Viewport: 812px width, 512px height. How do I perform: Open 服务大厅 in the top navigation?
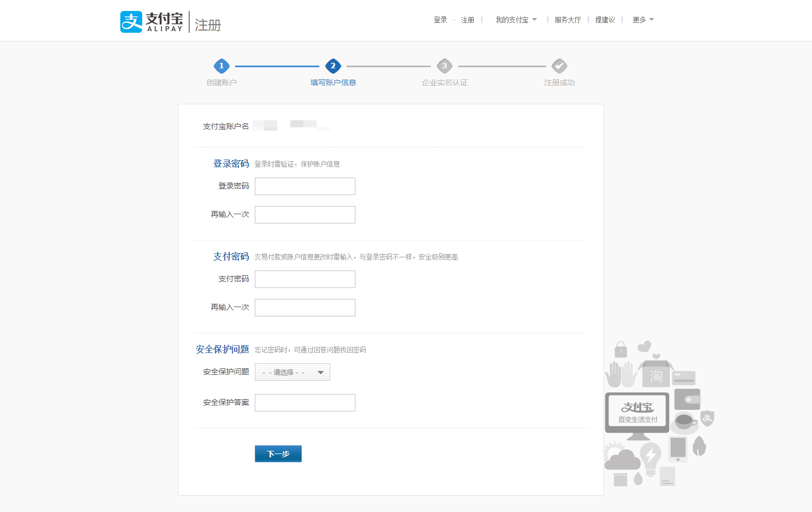point(568,20)
